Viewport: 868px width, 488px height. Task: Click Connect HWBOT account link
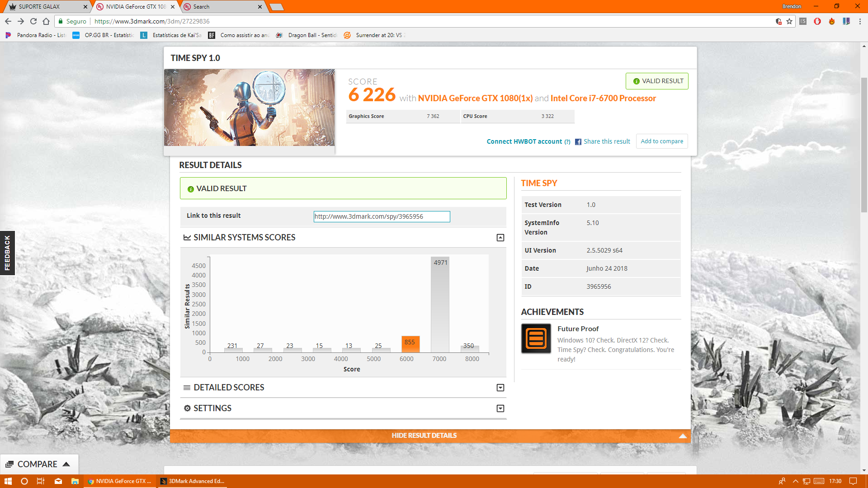pyautogui.click(x=524, y=142)
